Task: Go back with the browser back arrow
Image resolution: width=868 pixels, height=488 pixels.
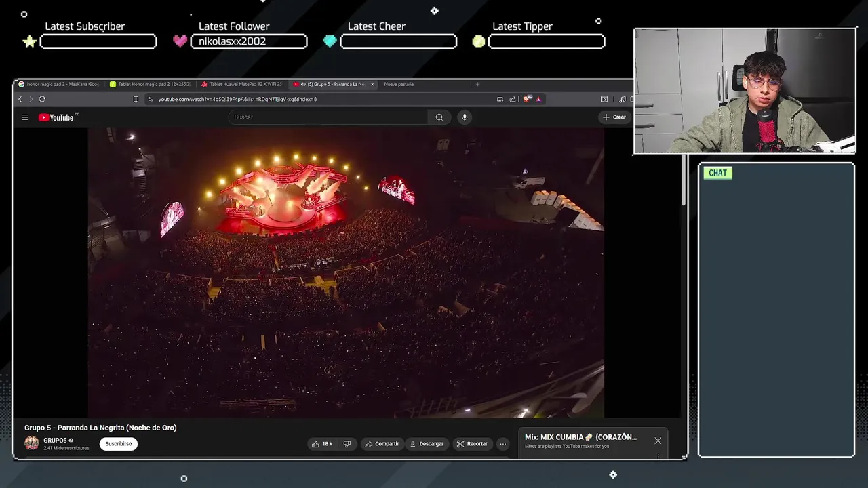Action: (x=20, y=99)
